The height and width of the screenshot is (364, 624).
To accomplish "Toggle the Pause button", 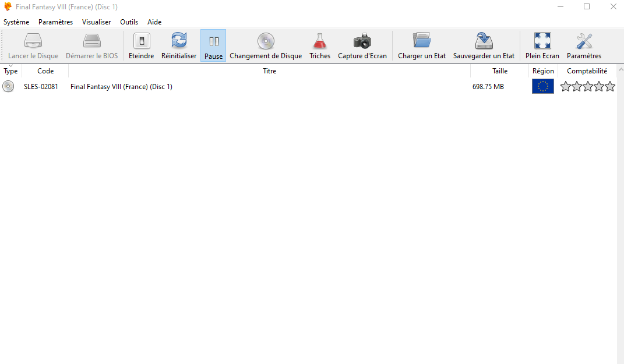I will (213, 46).
